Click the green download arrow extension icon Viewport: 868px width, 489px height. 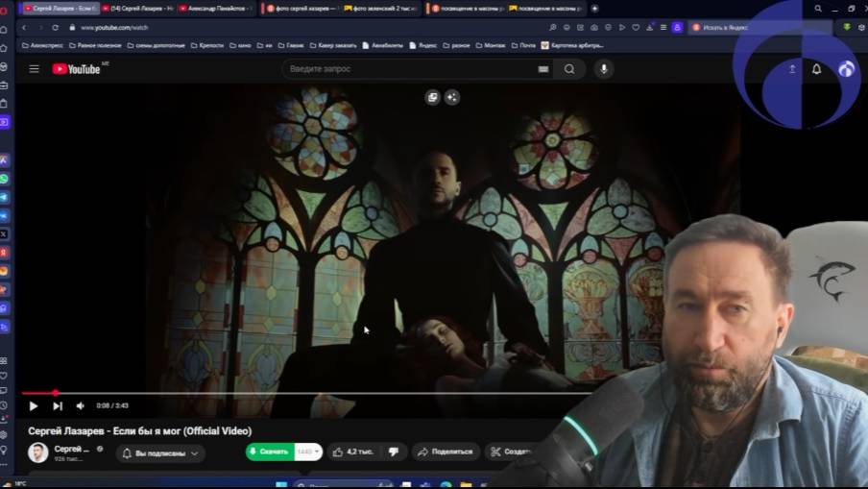[847, 27]
